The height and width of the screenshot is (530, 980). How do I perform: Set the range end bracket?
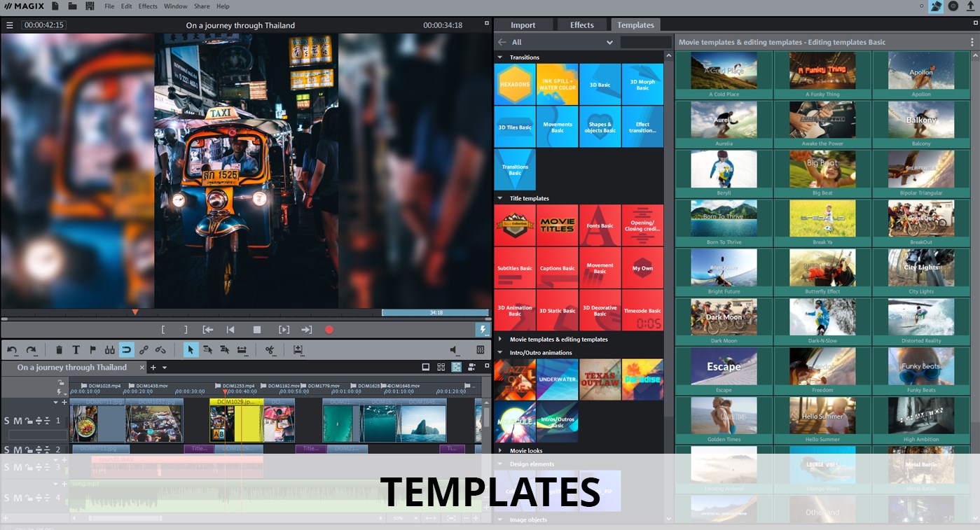click(x=186, y=330)
